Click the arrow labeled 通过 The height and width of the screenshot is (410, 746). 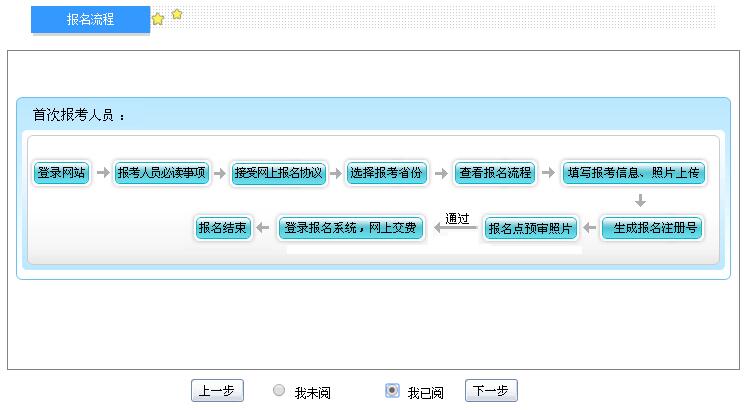(x=456, y=229)
